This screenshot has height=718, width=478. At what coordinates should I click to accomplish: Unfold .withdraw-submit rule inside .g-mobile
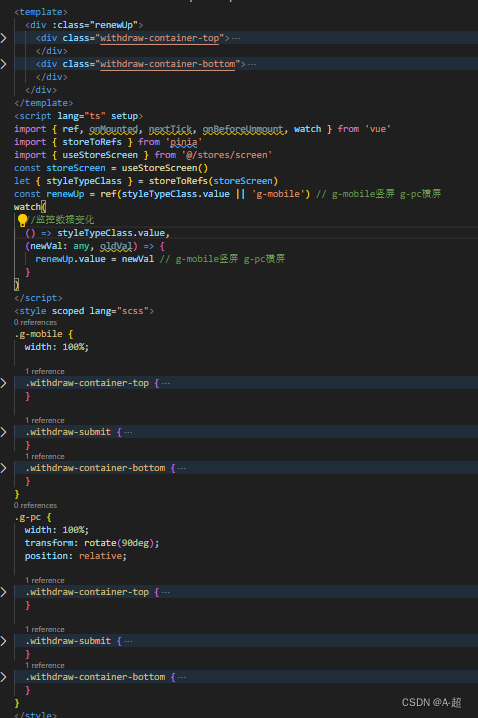4,432
